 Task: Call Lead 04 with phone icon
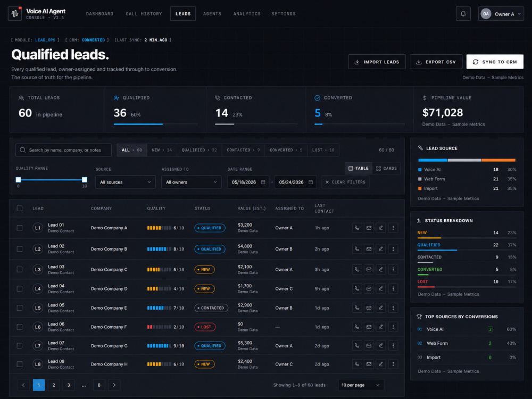point(356,289)
